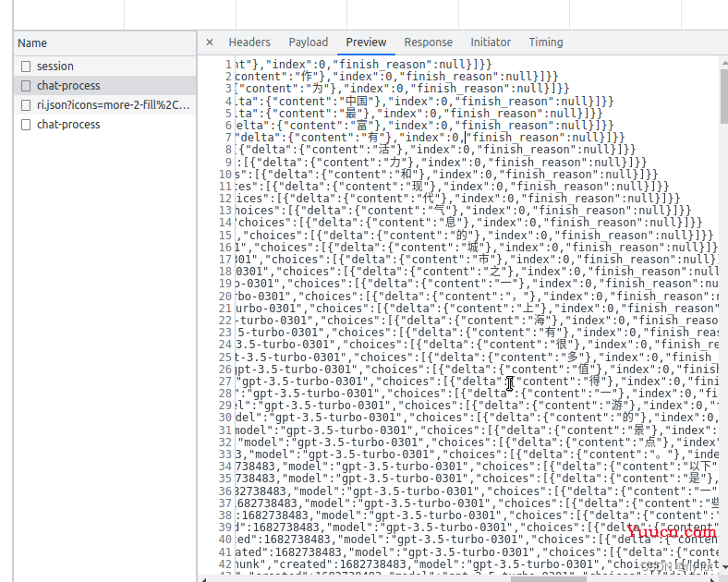
Task: Select the session request row
Action: (105, 67)
